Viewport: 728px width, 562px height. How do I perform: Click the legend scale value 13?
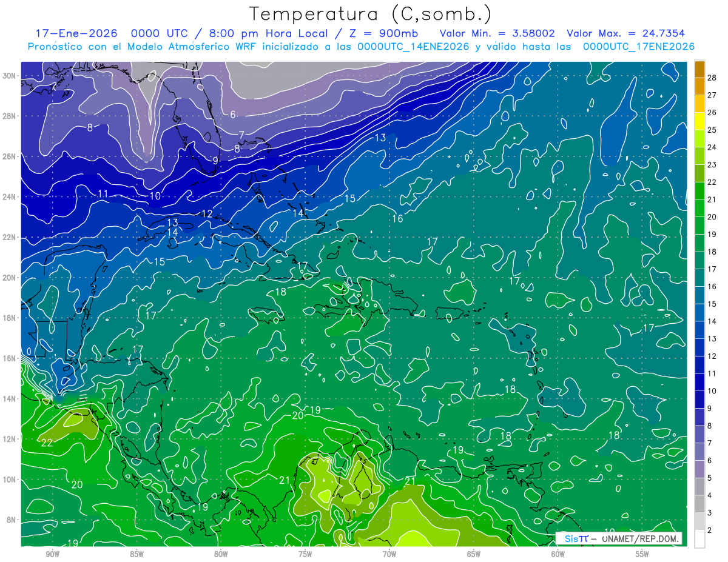712,339
